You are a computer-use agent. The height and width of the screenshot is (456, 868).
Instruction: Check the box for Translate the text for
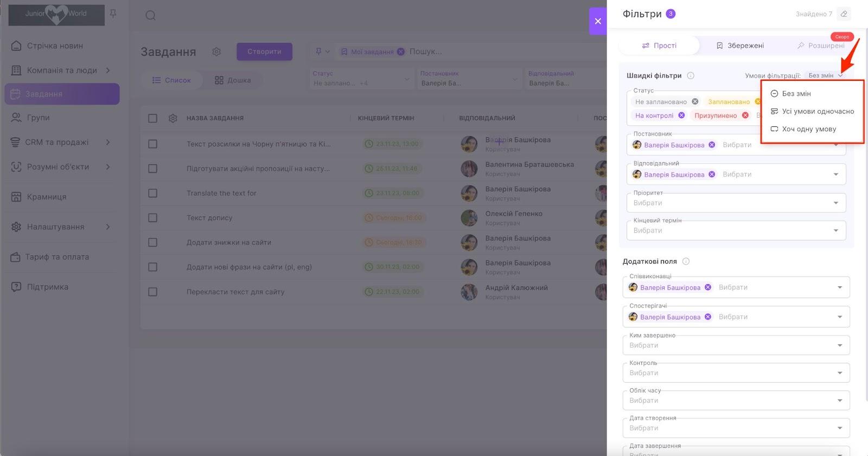(x=153, y=193)
